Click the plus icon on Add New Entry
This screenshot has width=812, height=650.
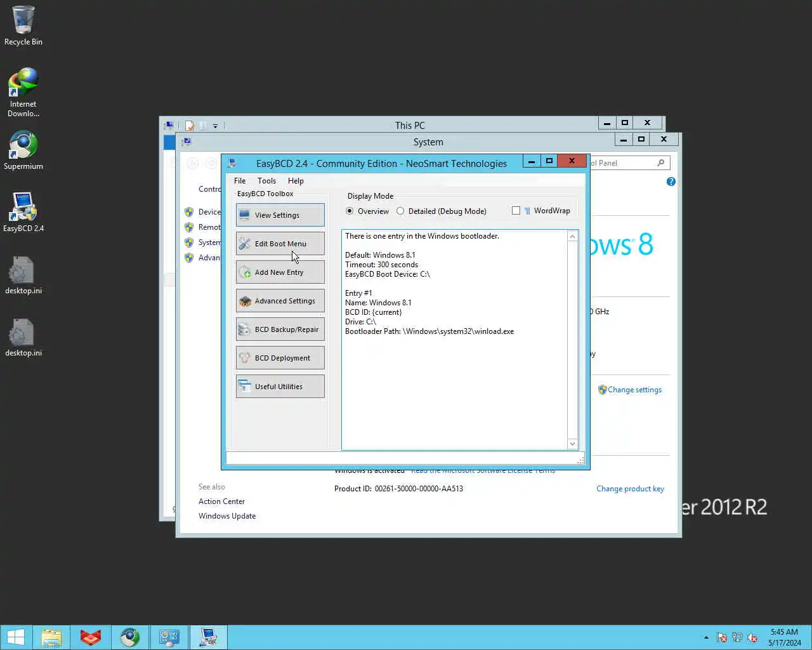pos(244,272)
